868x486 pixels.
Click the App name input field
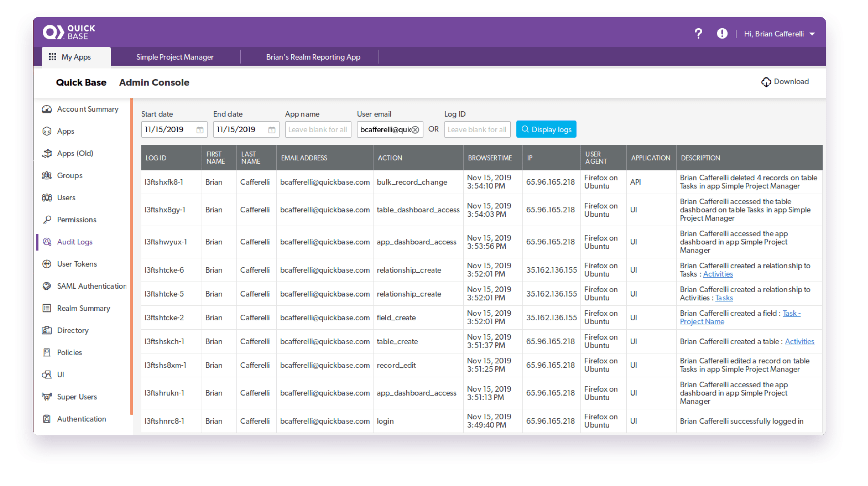[x=318, y=129]
